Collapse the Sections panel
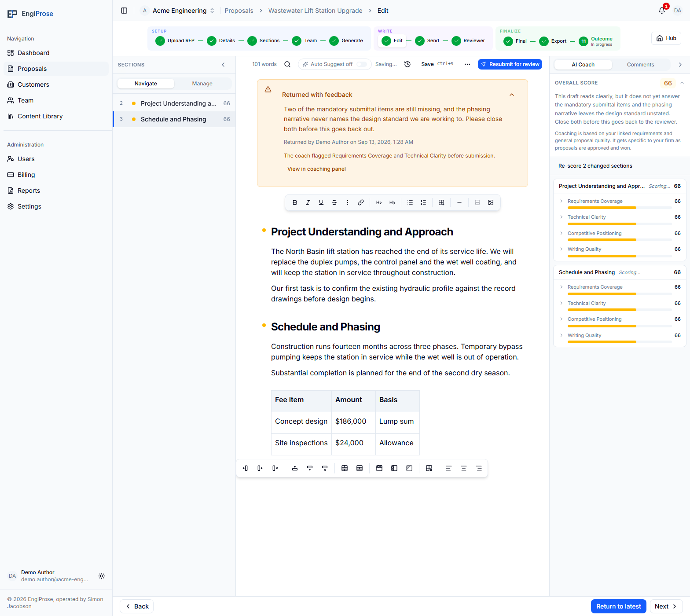 point(223,65)
